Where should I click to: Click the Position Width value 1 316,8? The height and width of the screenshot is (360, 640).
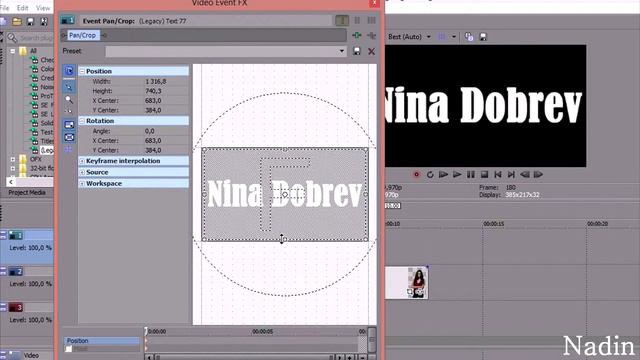[156, 81]
